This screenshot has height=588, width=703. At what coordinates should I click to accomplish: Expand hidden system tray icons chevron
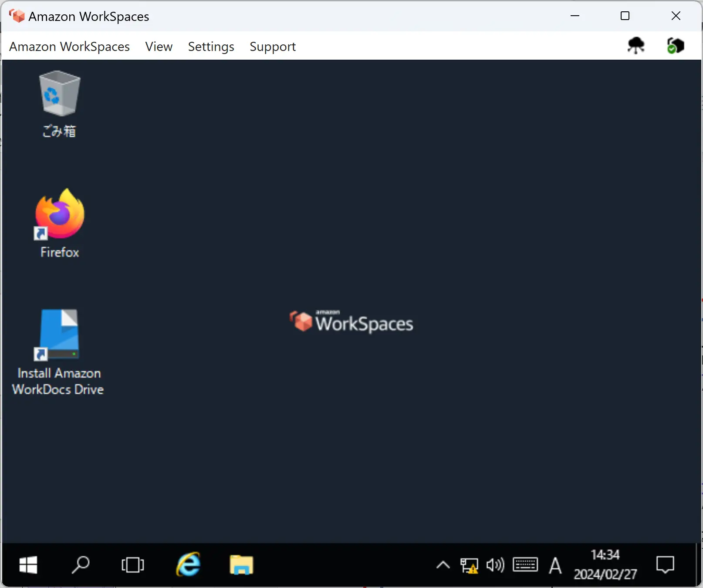(x=443, y=565)
